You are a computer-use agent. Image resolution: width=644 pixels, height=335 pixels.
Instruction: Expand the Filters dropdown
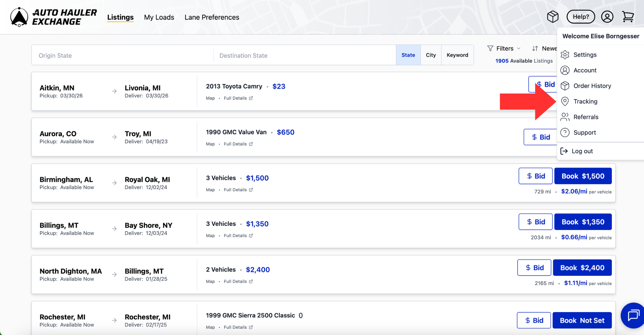pos(504,48)
